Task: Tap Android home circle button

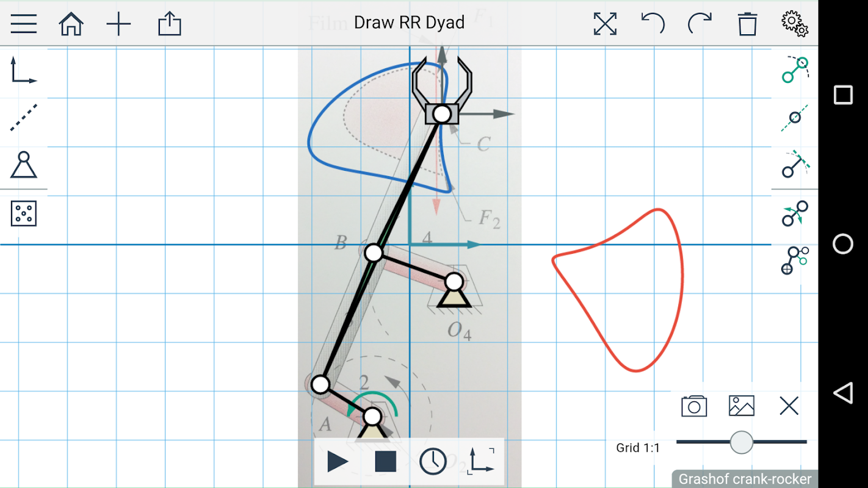Action: [843, 244]
